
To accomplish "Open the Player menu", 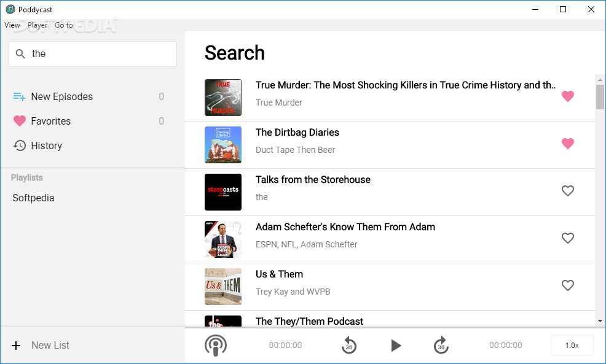I will point(37,25).
